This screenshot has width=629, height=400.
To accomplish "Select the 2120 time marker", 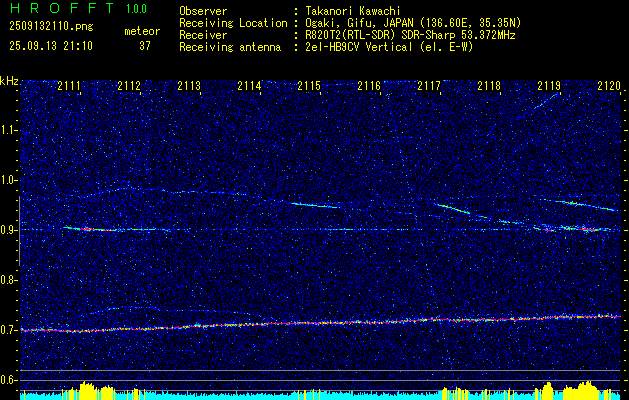I will click(x=608, y=87).
